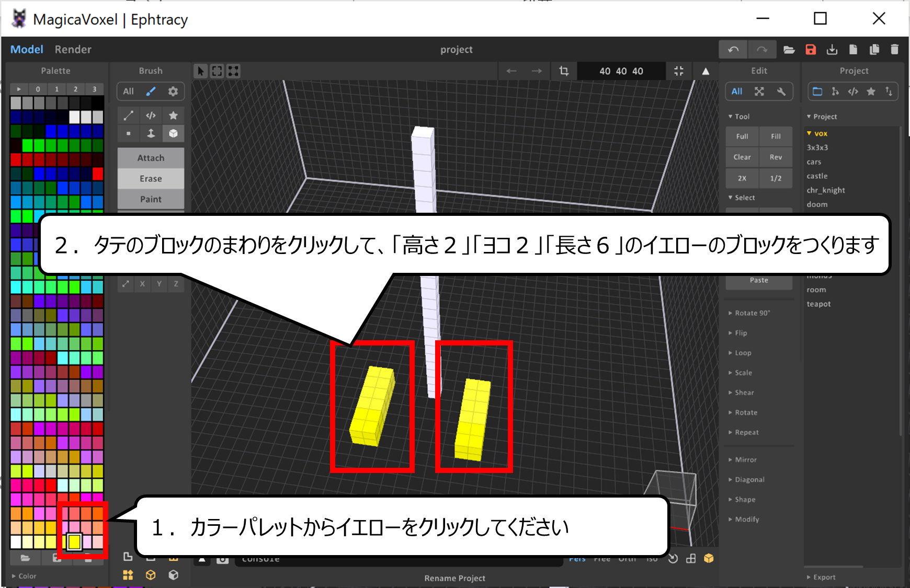This screenshot has width=910, height=588.
Task: Toggle the All filter in Brush panel
Action: pos(129,91)
